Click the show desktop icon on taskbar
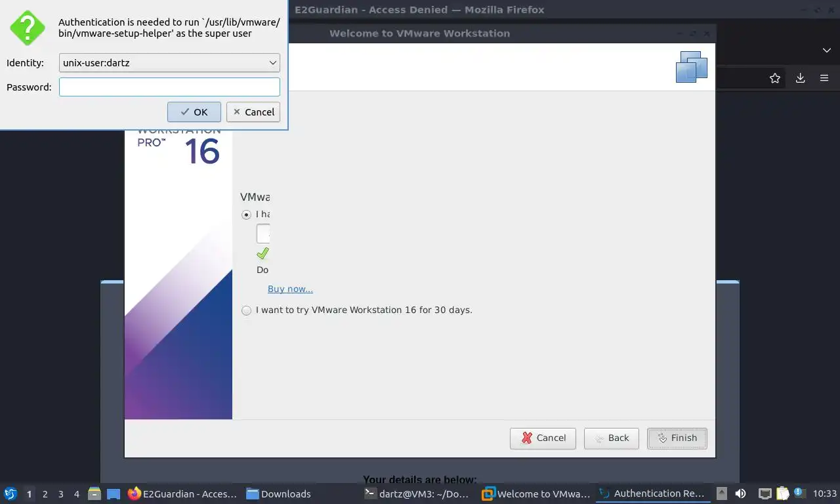The height and width of the screenshot is (504, 840). (x=113, y=493)
